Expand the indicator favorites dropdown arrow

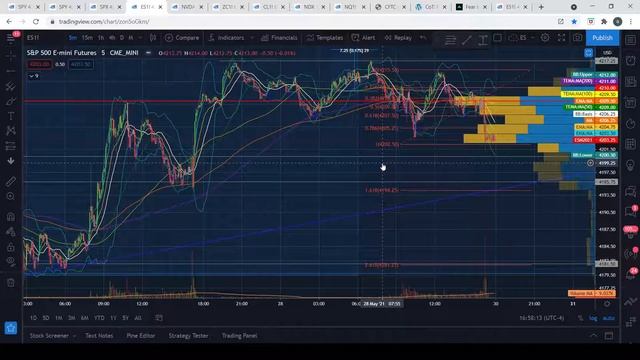pos(251,38)
